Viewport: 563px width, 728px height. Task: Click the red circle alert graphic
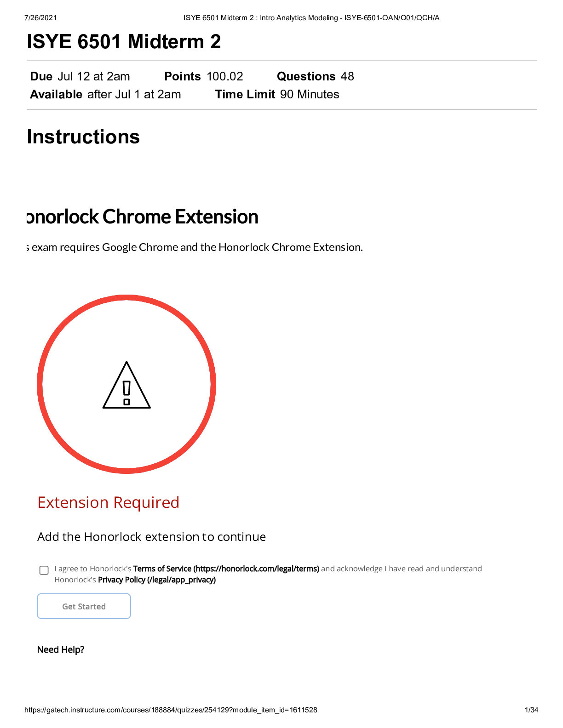pyautogui.click(x=126, y=299)
